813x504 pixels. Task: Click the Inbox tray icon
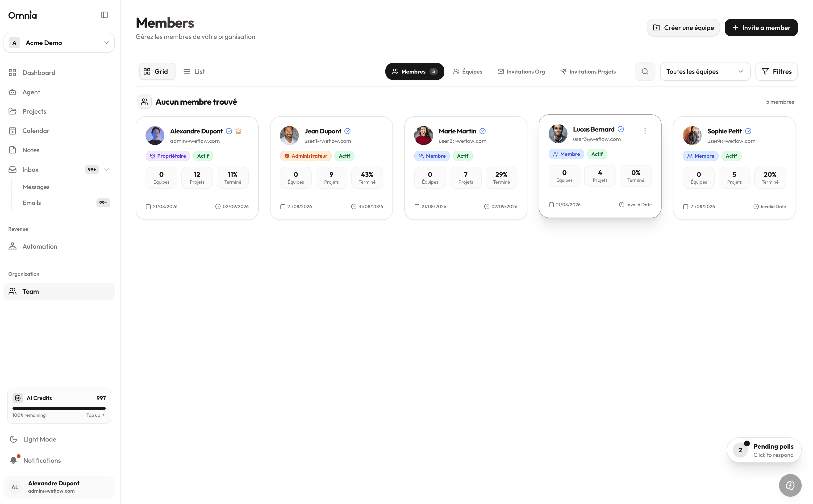pyautogui.click(x=13, y=170)
